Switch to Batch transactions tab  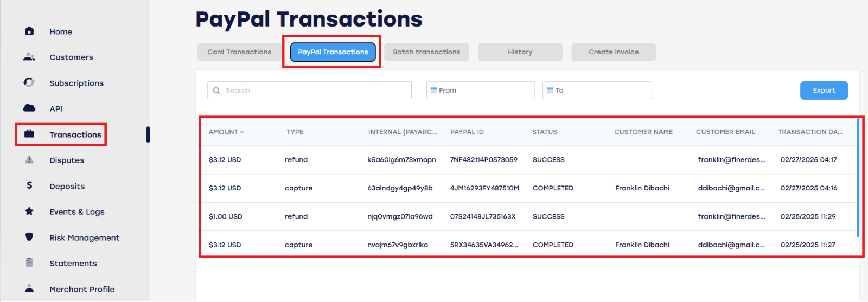426,52
